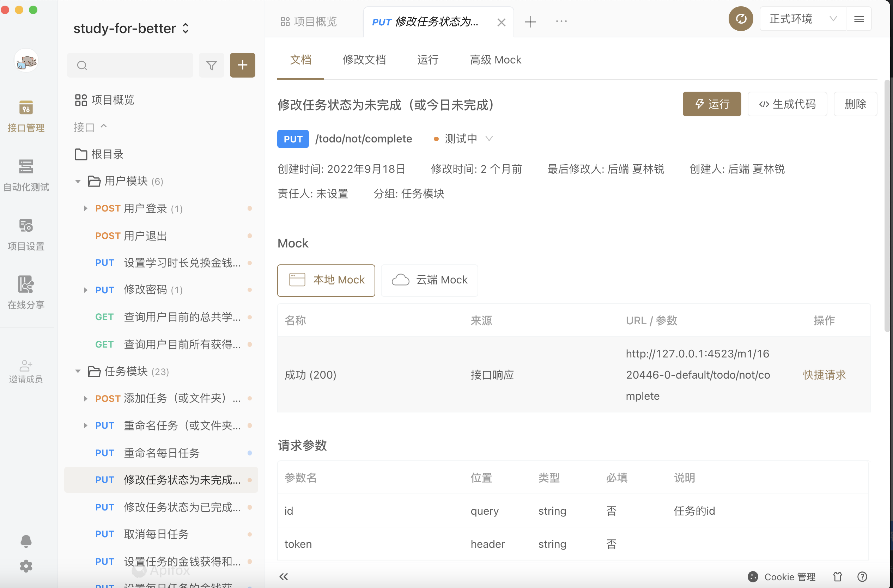Image resolution: width=893 pixels, height=588 pixels.
Task: Collapse the 用户模块 folder
Action: pyautogui.click(x=78, y=182)
